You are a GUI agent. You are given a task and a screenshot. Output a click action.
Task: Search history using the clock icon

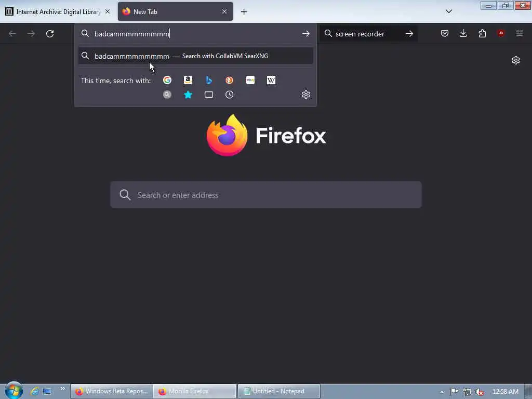click(229, 95)
